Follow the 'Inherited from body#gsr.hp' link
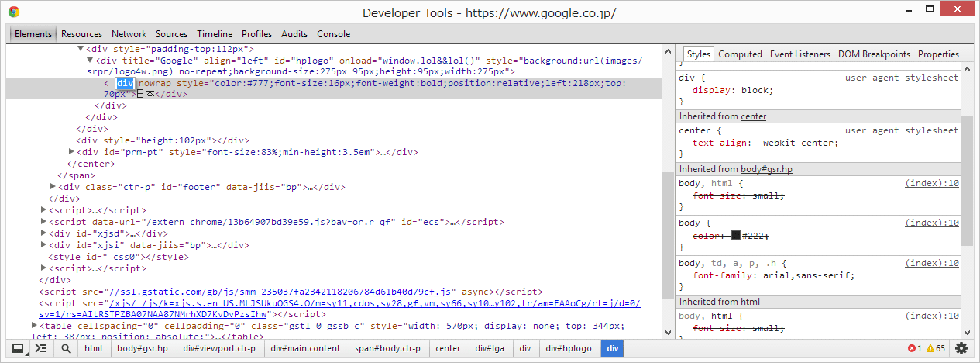This screenshot has height=363, width=980. pos(766,168)
